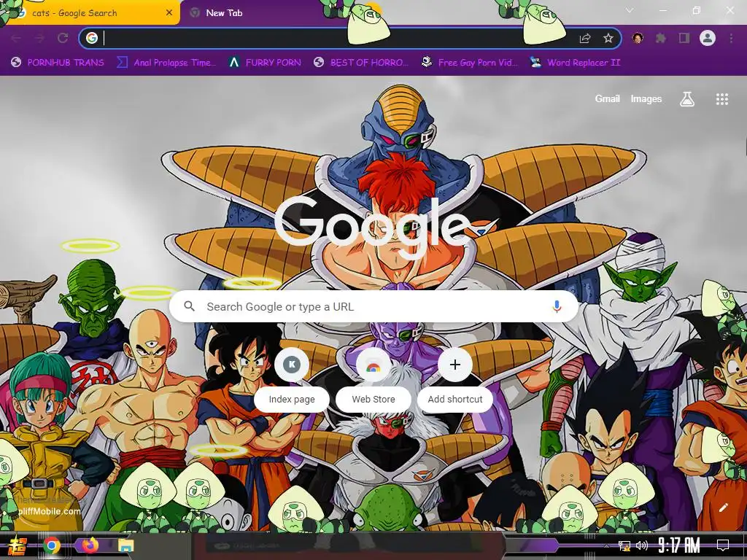Open the volume tray icon
The height and width of the screenshot is (560, 747).
642,545
